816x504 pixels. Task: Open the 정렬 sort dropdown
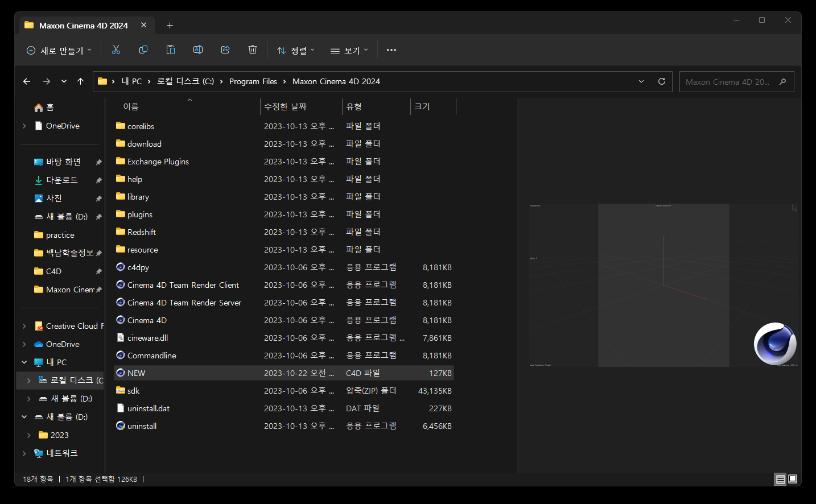(x=296, y=50)
